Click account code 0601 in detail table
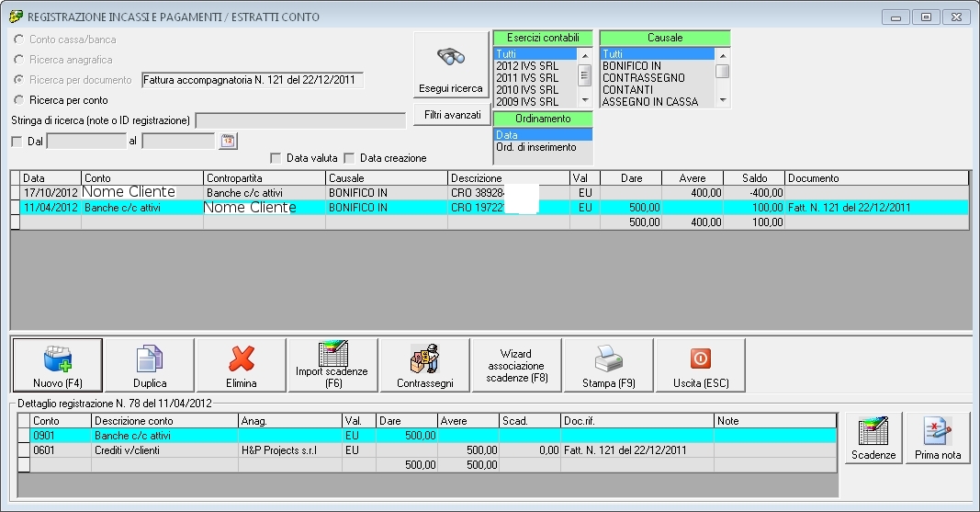 (x=61, y=450)
